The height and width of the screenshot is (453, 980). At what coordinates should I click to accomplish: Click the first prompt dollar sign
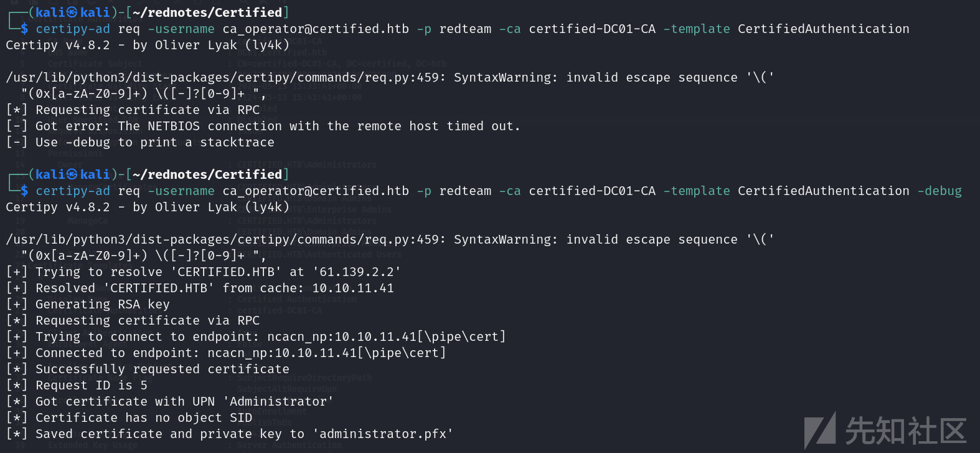24,29
